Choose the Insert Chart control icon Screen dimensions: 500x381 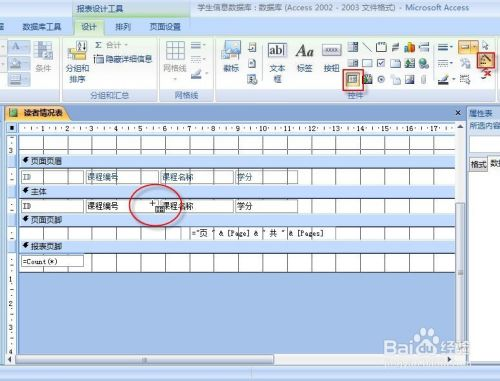tap(409, 47)
